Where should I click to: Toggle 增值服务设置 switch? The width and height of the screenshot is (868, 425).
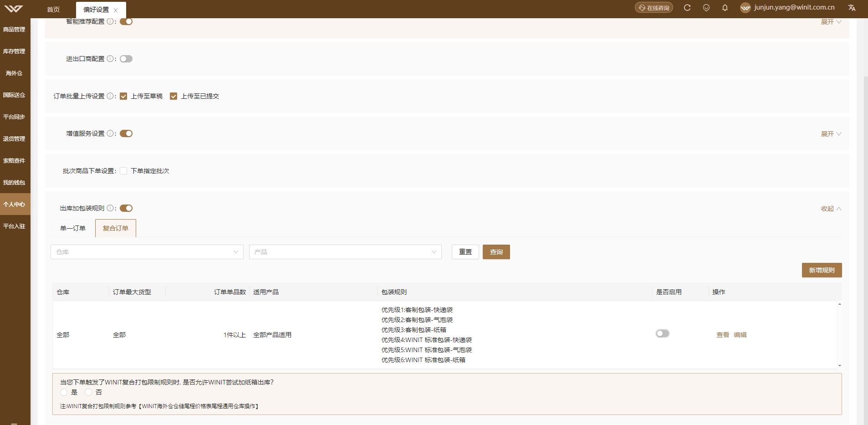pos(126,133)
